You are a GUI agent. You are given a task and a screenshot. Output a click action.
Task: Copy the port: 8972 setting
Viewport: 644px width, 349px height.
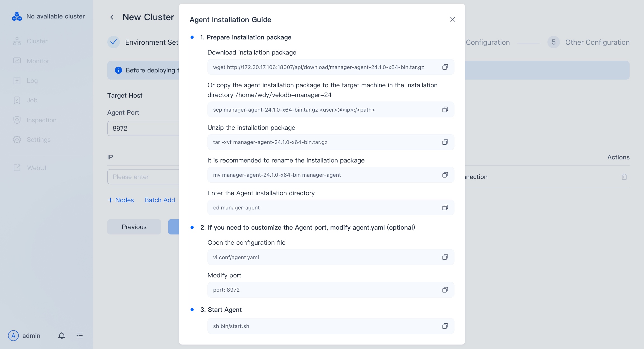445,290
